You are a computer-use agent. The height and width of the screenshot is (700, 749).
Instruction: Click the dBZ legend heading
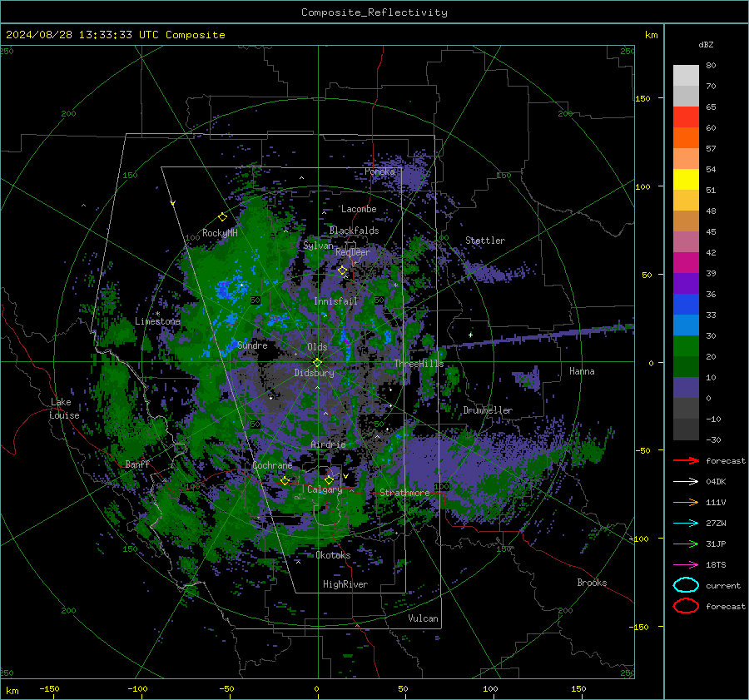[706, 44]
